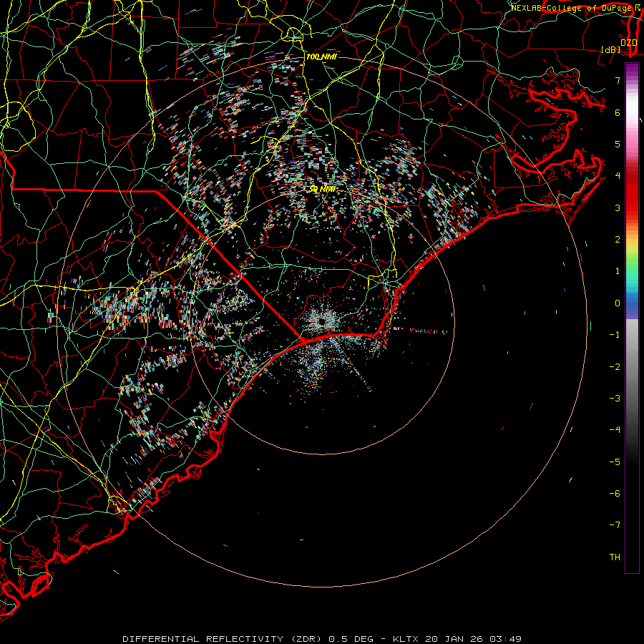The height and width of the screenshot is (644, 644).
Task: Click the blue 0 dB section of the color bar
Action: point(632,305)
